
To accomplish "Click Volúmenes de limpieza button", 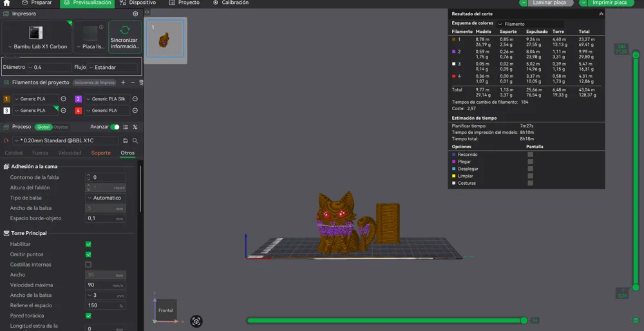I will coord(95,82).
